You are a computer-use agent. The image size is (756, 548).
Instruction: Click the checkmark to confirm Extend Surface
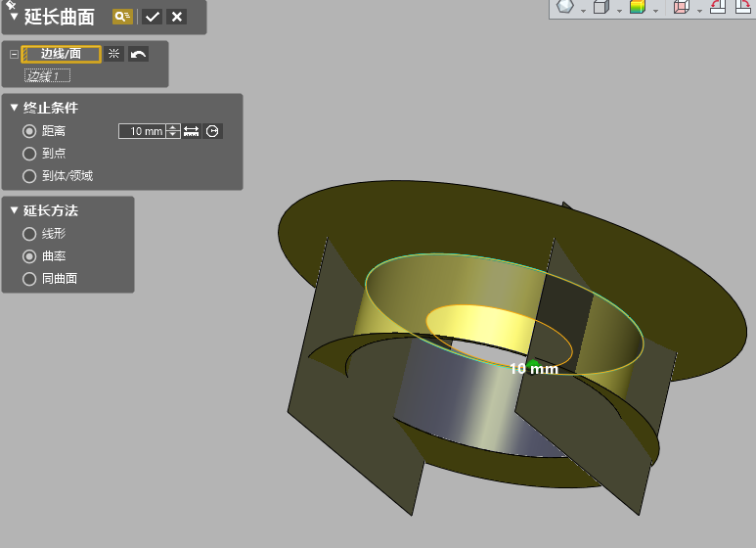(152, 17)
